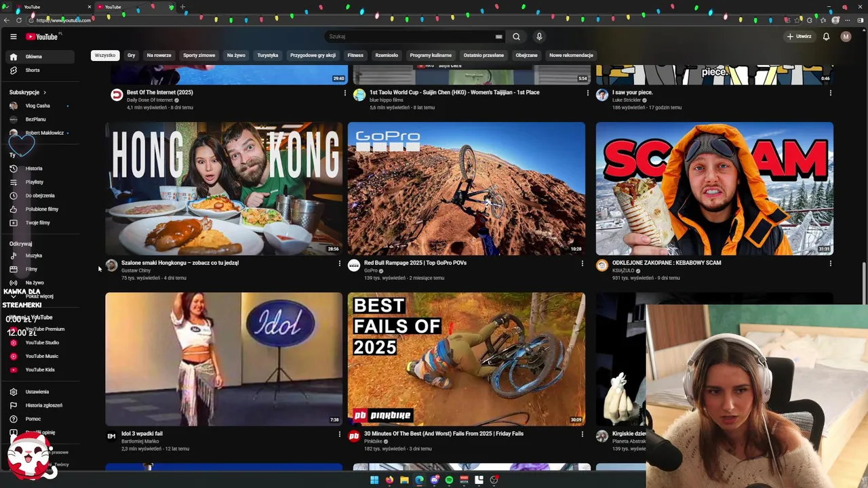Open Pomoc help in the sidebar
The width and height of the screenshot is (868, 488).
40,419
